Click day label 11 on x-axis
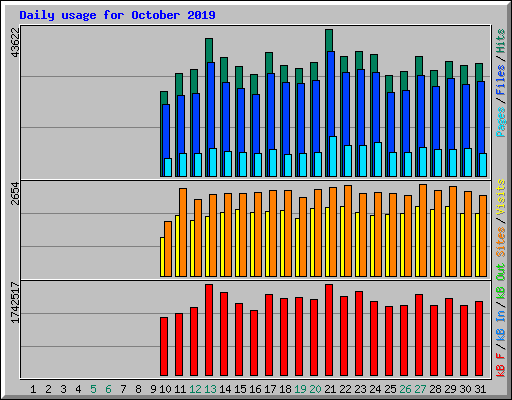The image size is (512, 400). (180, 389)
